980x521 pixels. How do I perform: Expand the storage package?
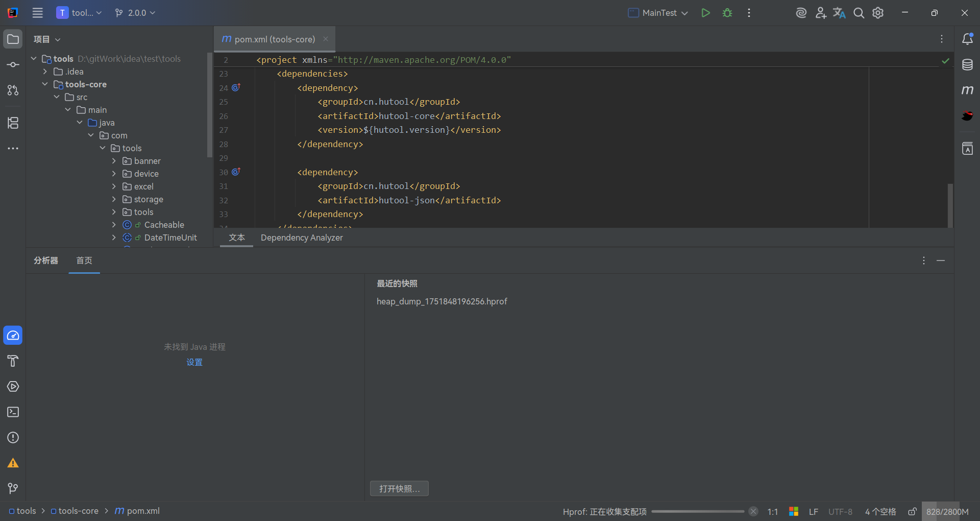point(114,199)
